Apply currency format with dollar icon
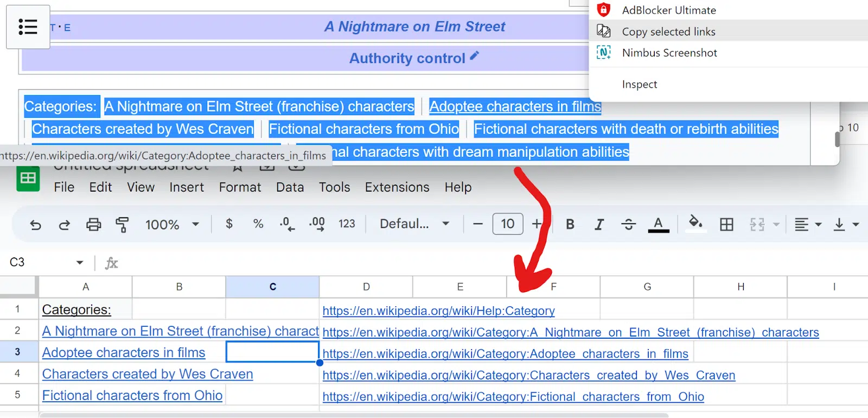Image resolution: width=868 pixels, height=418 pixels. (x=229, y=224)
